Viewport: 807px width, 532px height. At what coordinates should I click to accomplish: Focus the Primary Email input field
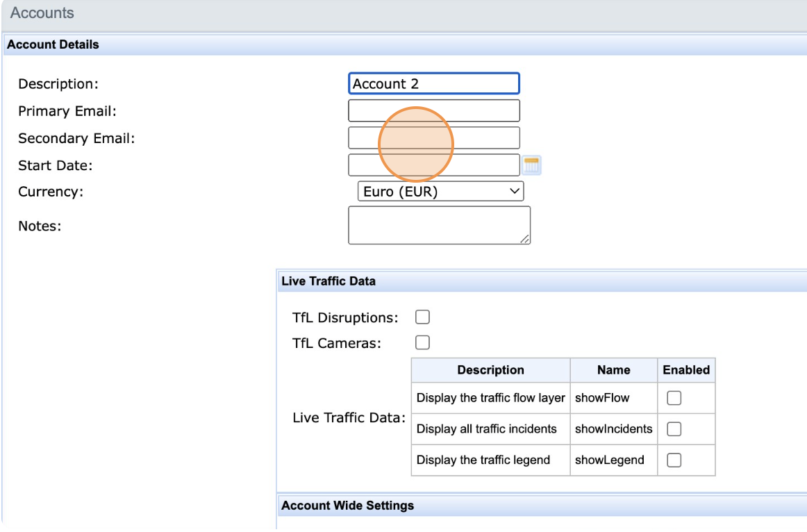click(x=433, y=110)
